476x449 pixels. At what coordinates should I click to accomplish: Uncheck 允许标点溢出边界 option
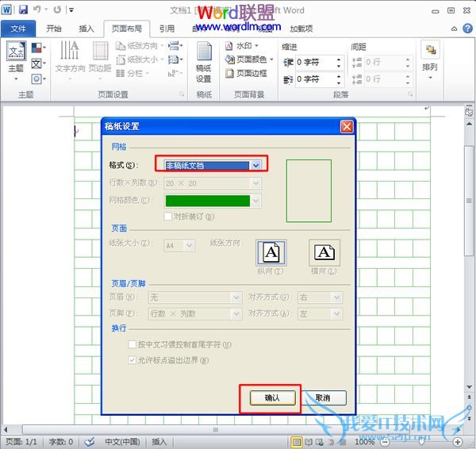point(132,360)
